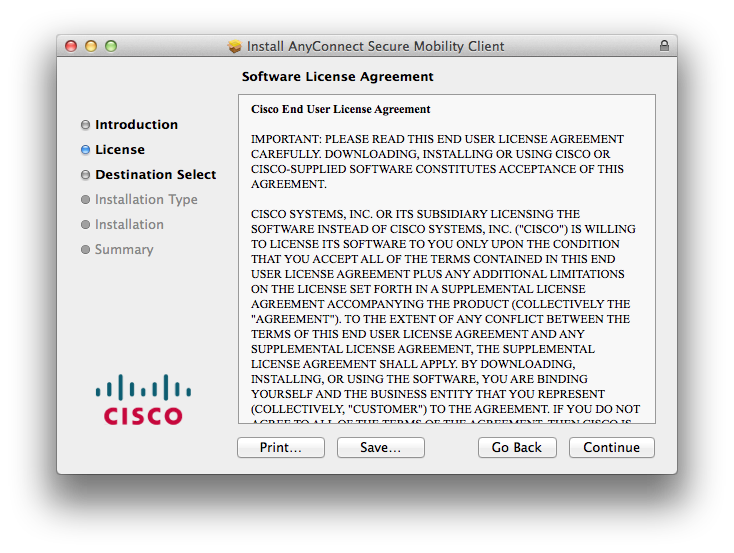
Task: Click the Introduction step bullet
Action: coord(85,125)
